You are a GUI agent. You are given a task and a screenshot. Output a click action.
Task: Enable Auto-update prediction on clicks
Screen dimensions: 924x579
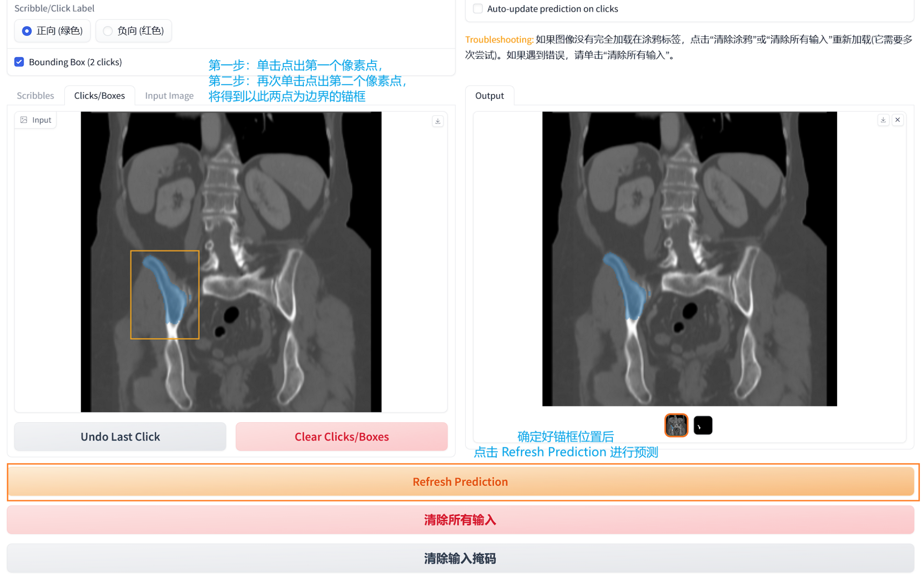(477, 8)
